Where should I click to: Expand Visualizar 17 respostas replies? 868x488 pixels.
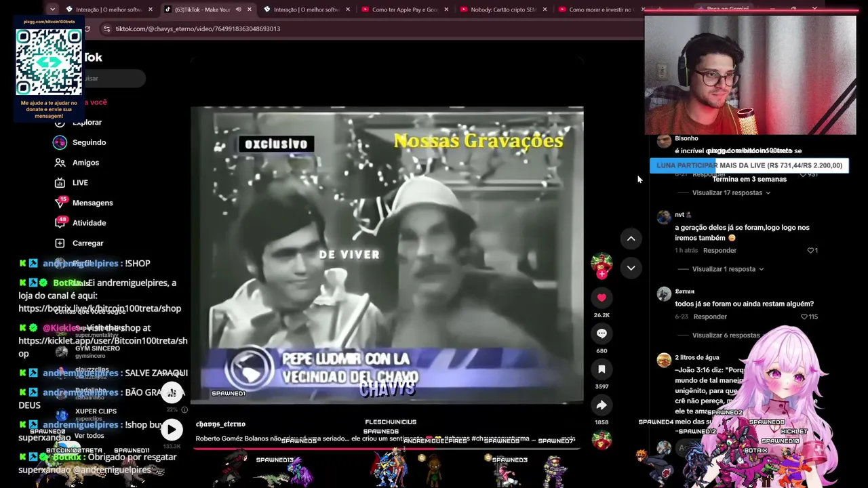point(731,193)
